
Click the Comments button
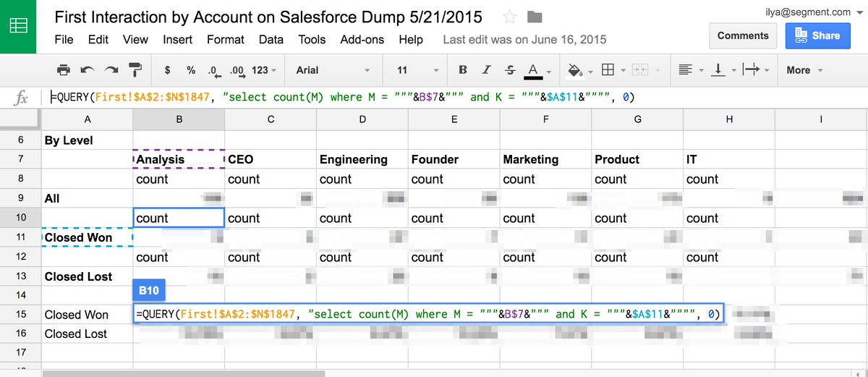point(743,35)
